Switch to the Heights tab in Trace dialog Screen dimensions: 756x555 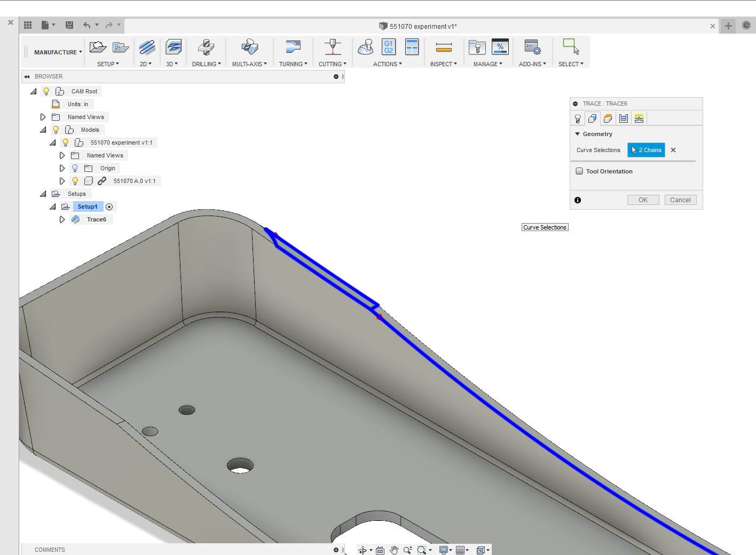[608, 118]
